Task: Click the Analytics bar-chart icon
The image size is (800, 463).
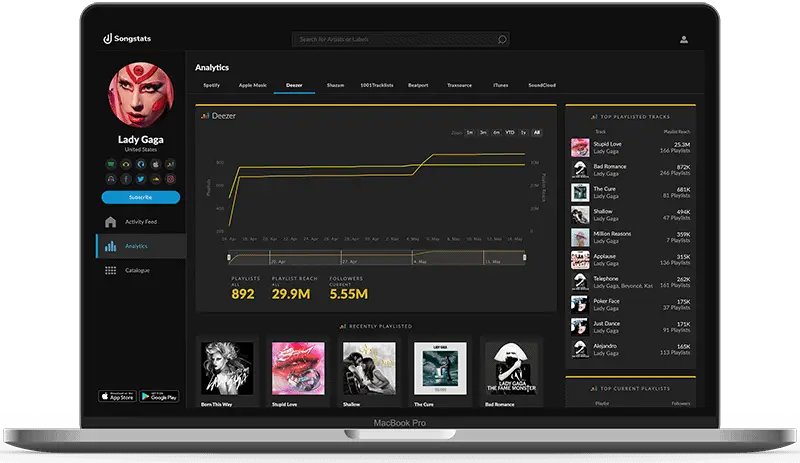Action: pyautogui.click(x=111, y=246)
